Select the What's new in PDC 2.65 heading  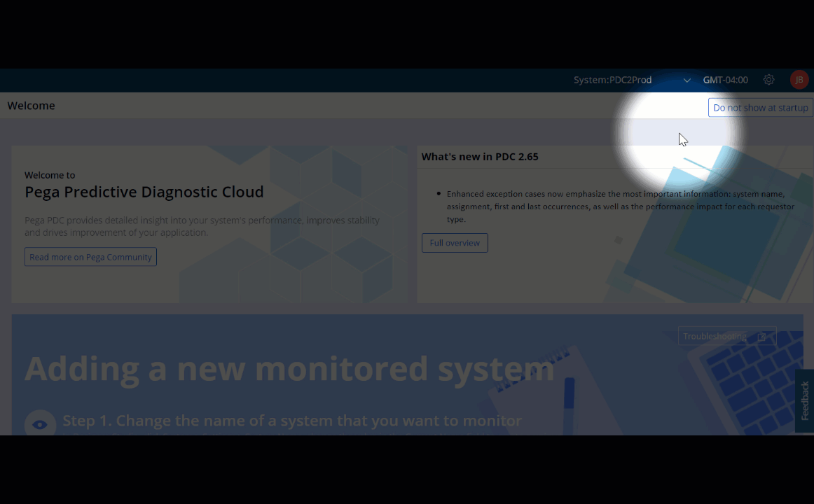tap(480, 157)
